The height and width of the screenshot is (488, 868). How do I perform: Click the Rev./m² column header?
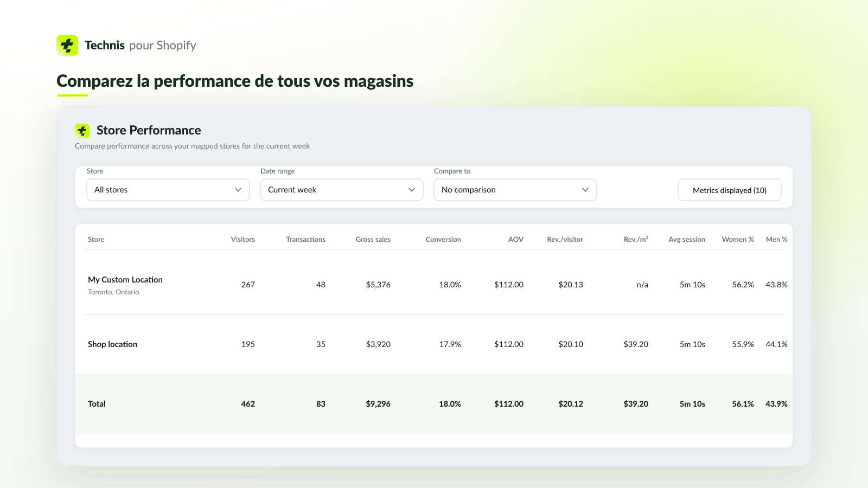tap(636, 239)
